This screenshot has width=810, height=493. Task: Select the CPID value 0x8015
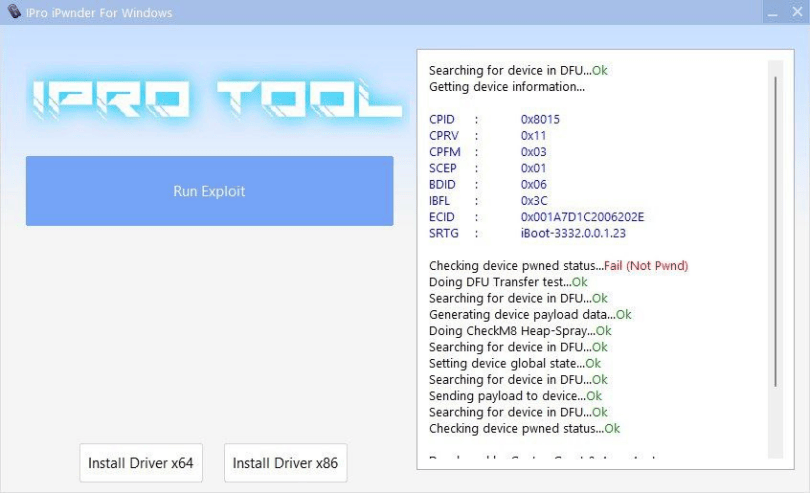pos(540,119)
